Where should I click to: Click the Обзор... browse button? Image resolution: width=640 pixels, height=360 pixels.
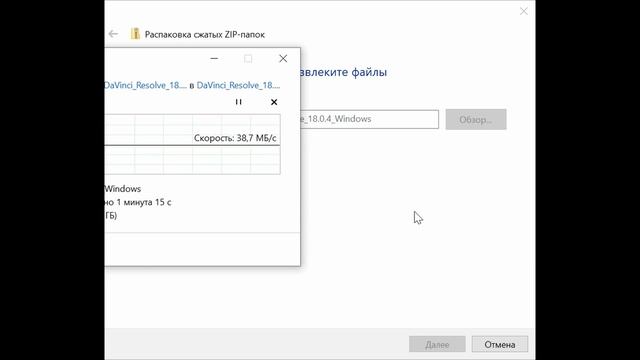tap(476, 119)
